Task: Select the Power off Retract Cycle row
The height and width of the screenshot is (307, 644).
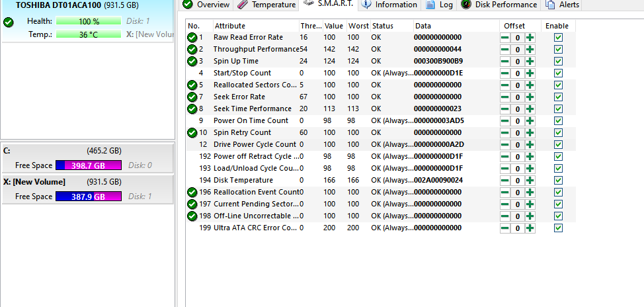Action: (380, 157)
